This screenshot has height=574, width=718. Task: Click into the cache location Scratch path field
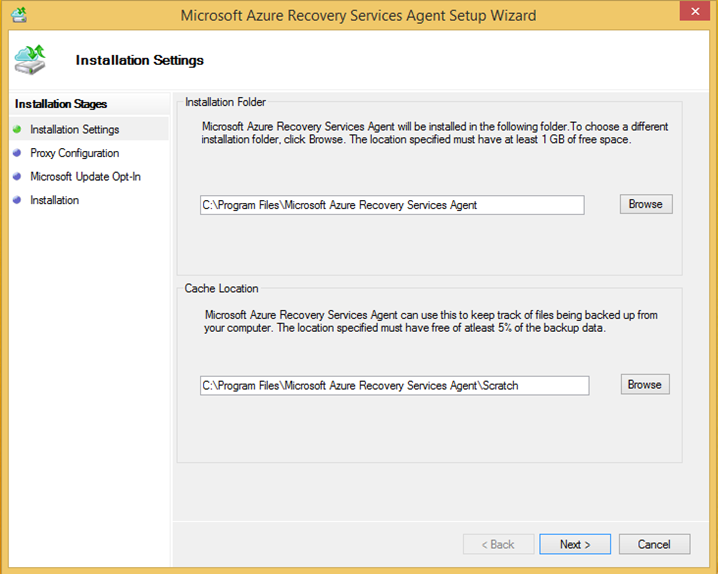click(x=394, y=385)
